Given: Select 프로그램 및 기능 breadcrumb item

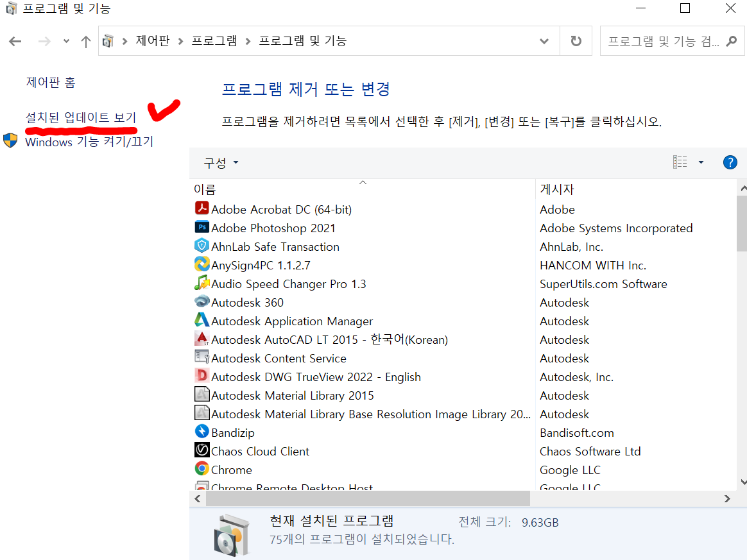Looking at the screenshot, I should point(302,41).
